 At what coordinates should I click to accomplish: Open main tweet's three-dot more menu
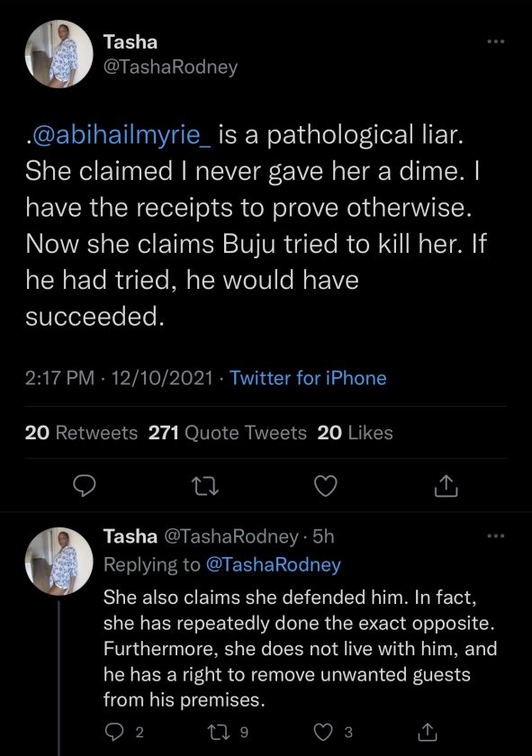(x=496, y=41)
